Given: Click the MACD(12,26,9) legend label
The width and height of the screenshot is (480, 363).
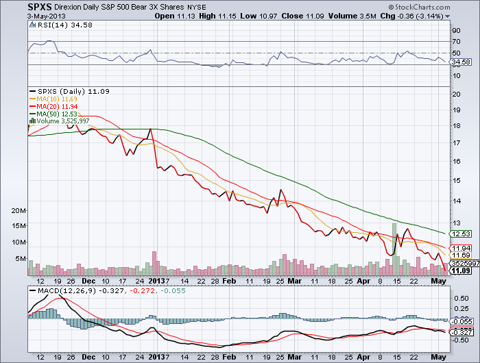Looking at the screenshot, I should coord(67,291).
